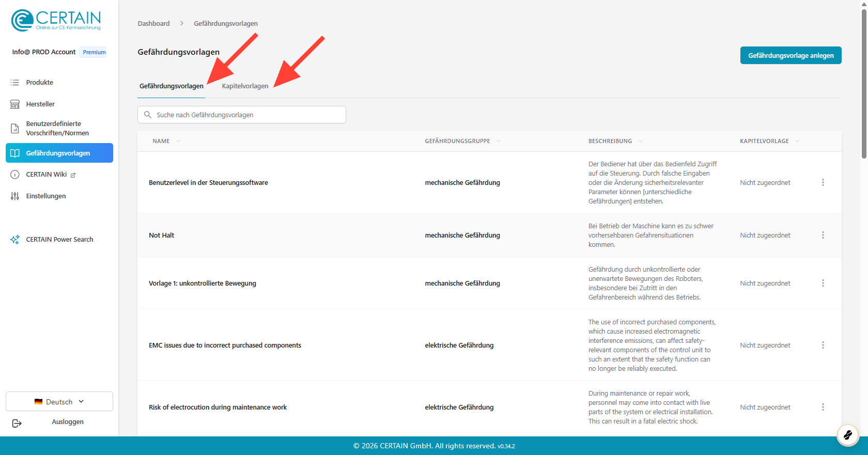This screenshot has height=455, width=868.
Task: Click Nicht zugeordnet in the Benutzerlevel row
Action: pos(765,183)
